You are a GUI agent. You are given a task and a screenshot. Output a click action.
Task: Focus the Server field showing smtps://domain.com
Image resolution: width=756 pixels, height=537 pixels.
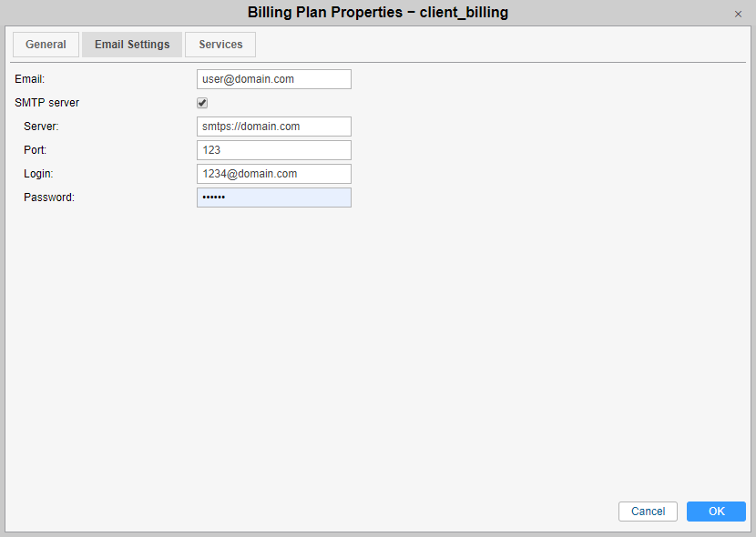click(274, 127)
